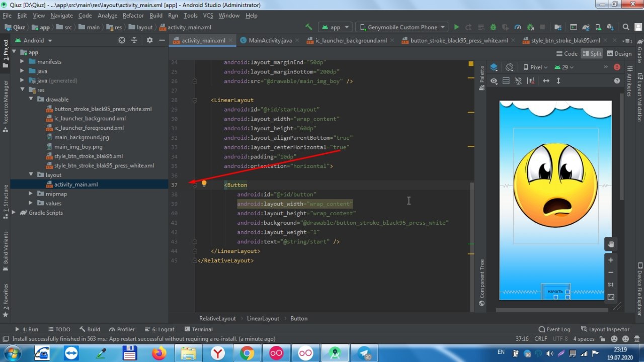Open the Pixel device preview dropdown
The image size is (644, 362).
click(x=535, y=67)
